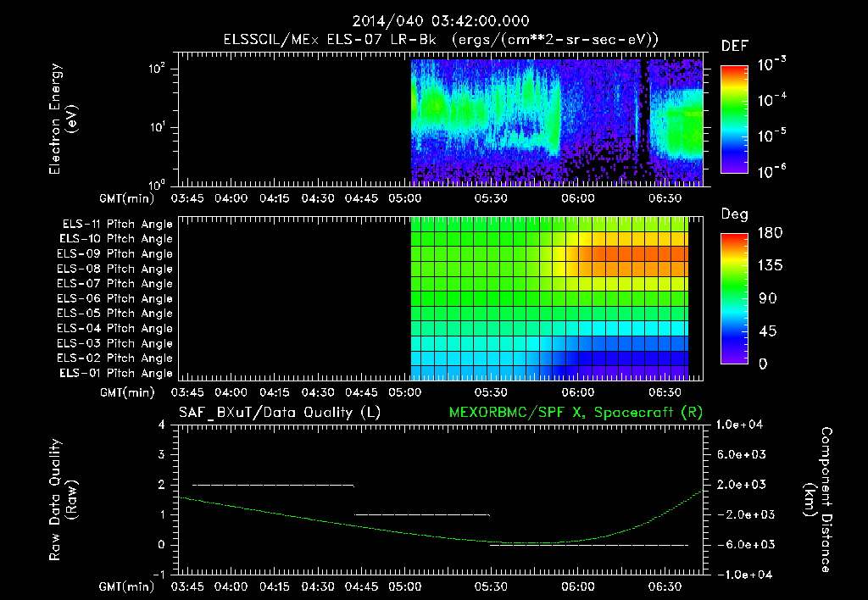Screen dimensions: 868x600
Task: Click the 03:45 tick under data quality panel
Action: point(187,586)
